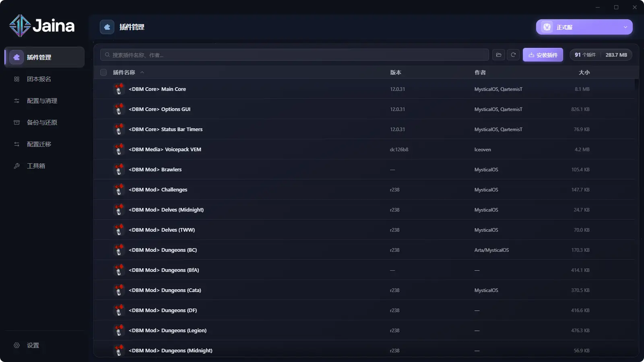Click the 备份与还原 archive icon
Screen dimensions: 644x362
pyautogui.click(x=17, y=123)
